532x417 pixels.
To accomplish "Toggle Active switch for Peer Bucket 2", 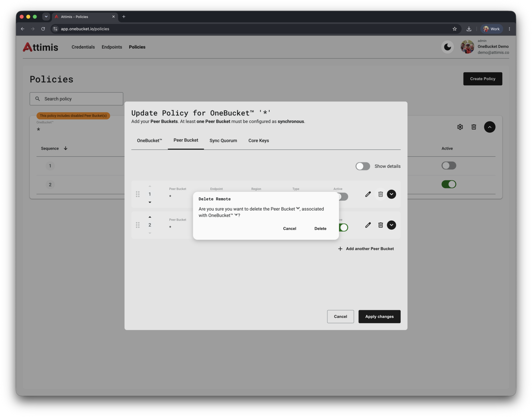I will 343,228.
